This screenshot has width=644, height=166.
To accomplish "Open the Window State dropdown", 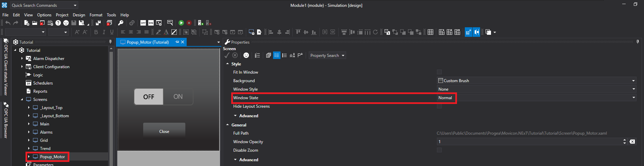I will (x=633, y=97).
